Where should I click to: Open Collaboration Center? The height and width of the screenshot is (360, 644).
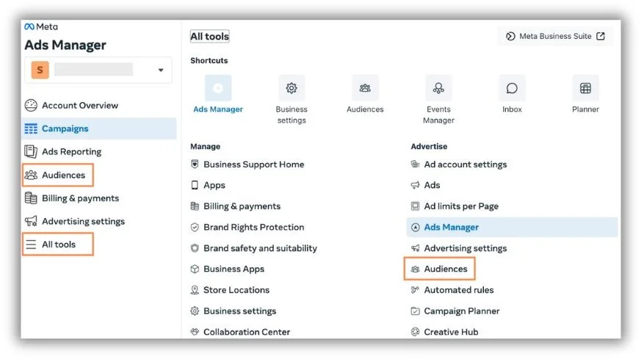coord(247,332)
